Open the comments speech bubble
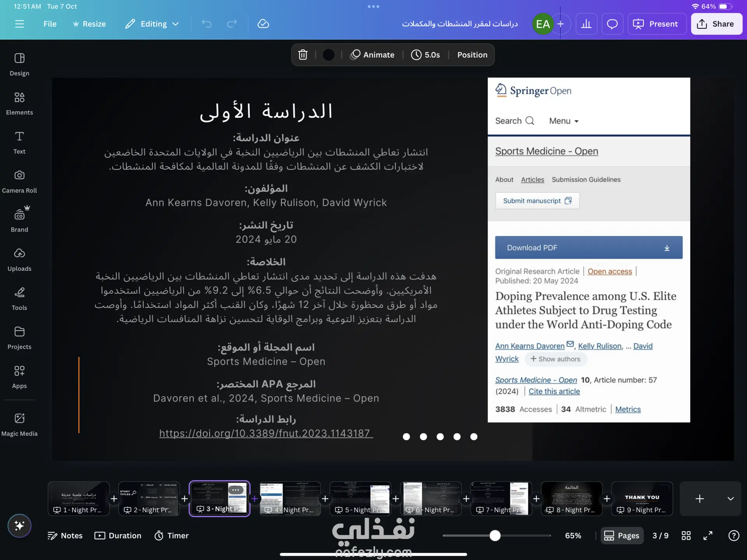This screenshot has width=747, height=560. click(x=612, y=24)
